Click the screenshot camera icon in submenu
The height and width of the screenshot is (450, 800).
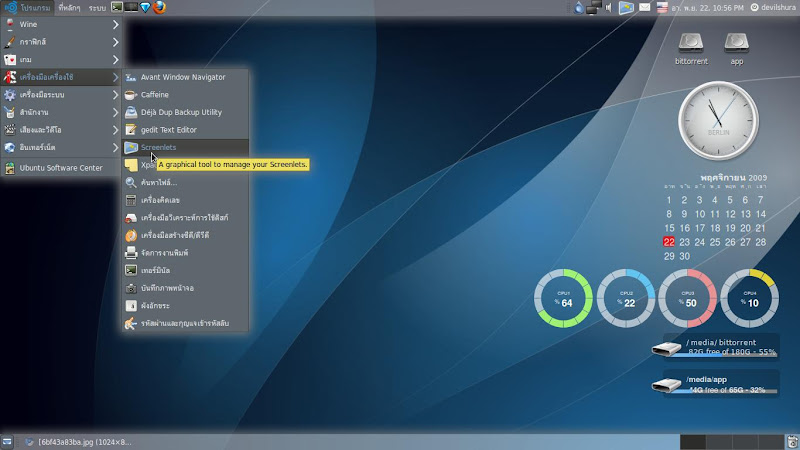pyautogui.click(x=131, y=288)
